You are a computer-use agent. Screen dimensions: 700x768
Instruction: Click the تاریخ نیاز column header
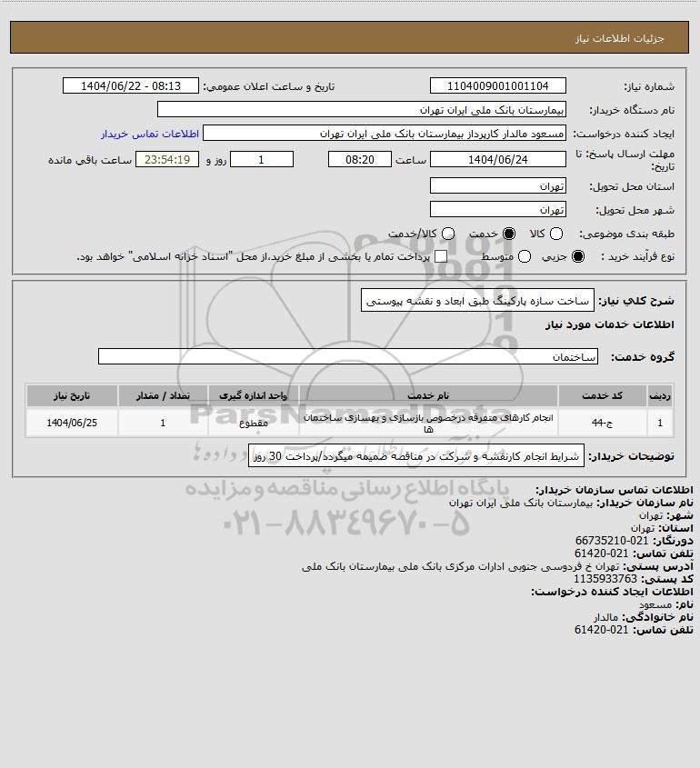pyautogui.click(x=72, y=395)
